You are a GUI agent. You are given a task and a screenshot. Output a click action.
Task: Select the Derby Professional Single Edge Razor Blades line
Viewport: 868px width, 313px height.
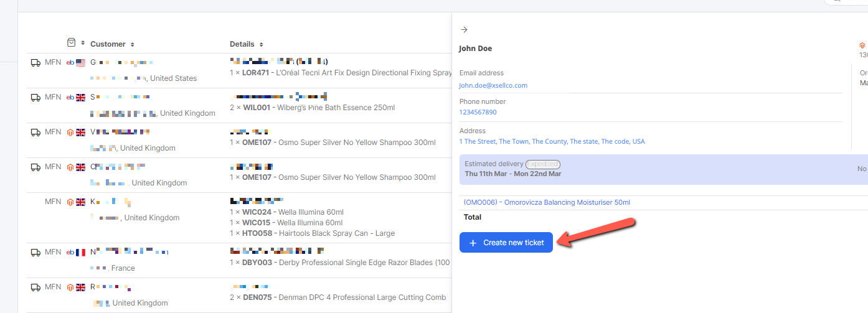pyautogui.click(x=340, y=263)
